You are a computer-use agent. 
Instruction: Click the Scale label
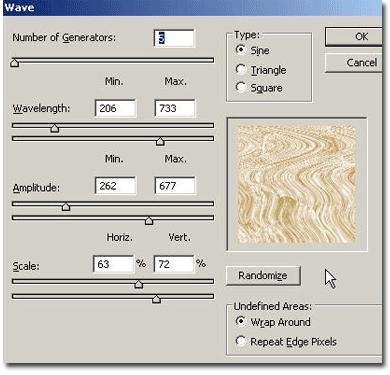[x=26, y=266]
